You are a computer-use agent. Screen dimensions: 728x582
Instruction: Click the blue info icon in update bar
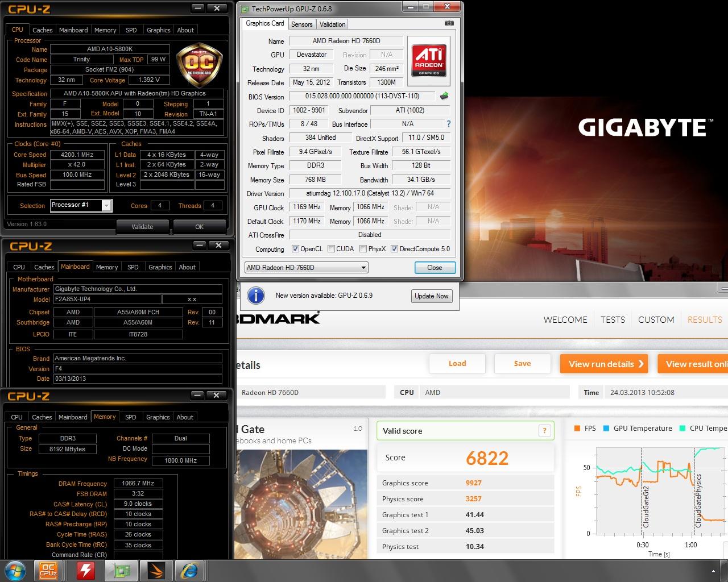(256, 296)
